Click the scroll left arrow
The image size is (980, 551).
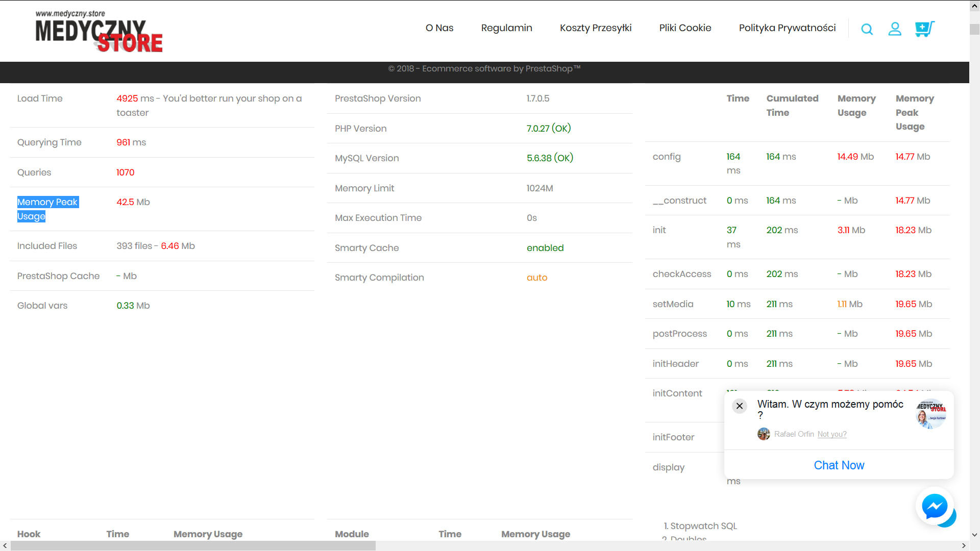coord(5,546)
